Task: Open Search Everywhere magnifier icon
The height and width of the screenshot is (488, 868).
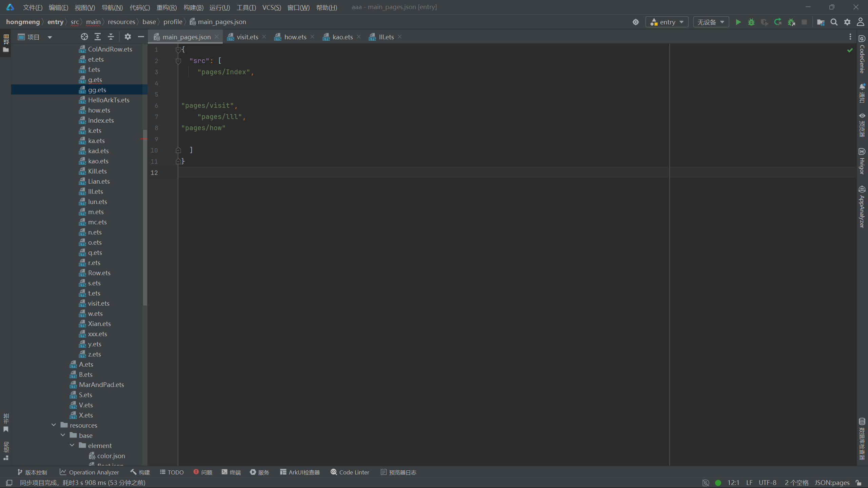Action: coord(834,22)
